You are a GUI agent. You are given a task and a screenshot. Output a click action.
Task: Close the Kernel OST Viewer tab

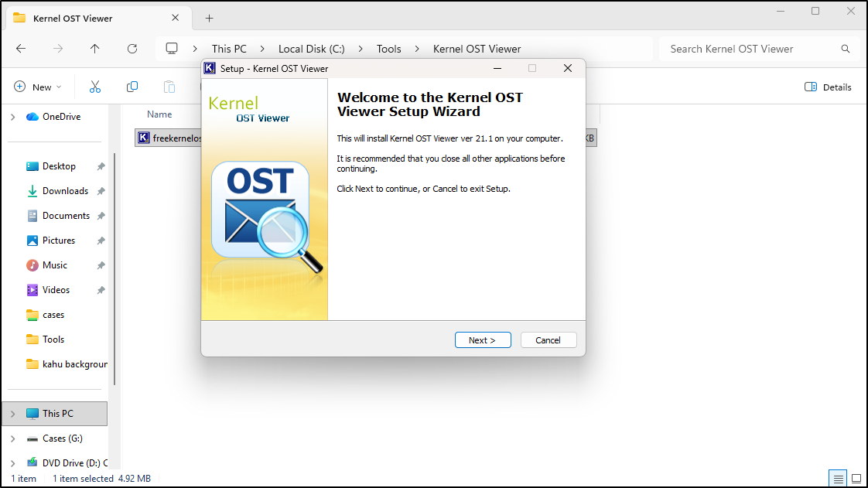click(x=176, y=18)
